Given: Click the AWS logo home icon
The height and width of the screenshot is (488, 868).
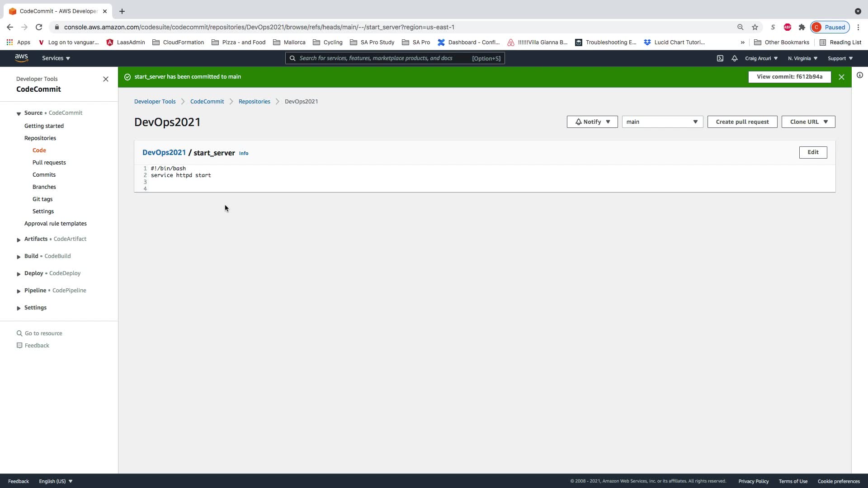Looking at the screenshot, I should tap(21, 58).
